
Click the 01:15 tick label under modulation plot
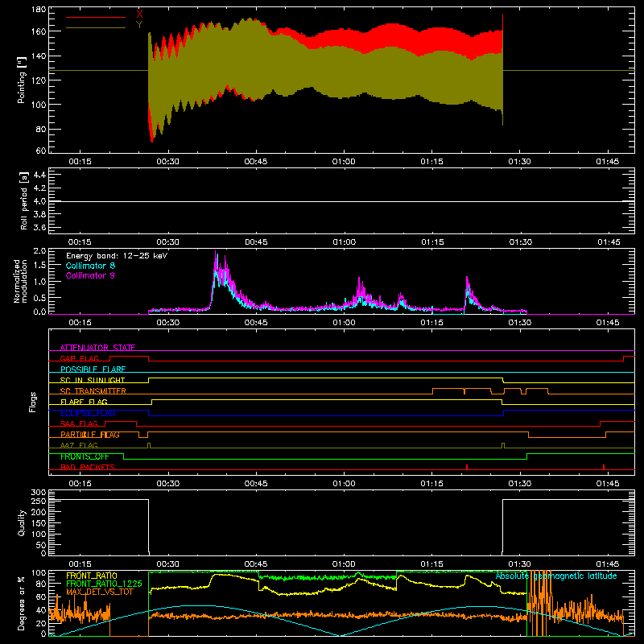click(x=431, y=323)
